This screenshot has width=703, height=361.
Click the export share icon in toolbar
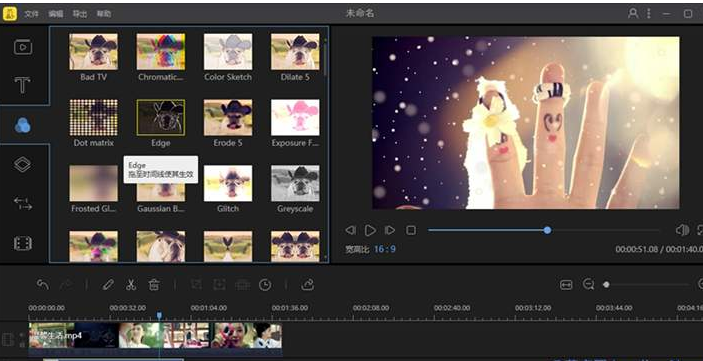click(x=308, y=284)
